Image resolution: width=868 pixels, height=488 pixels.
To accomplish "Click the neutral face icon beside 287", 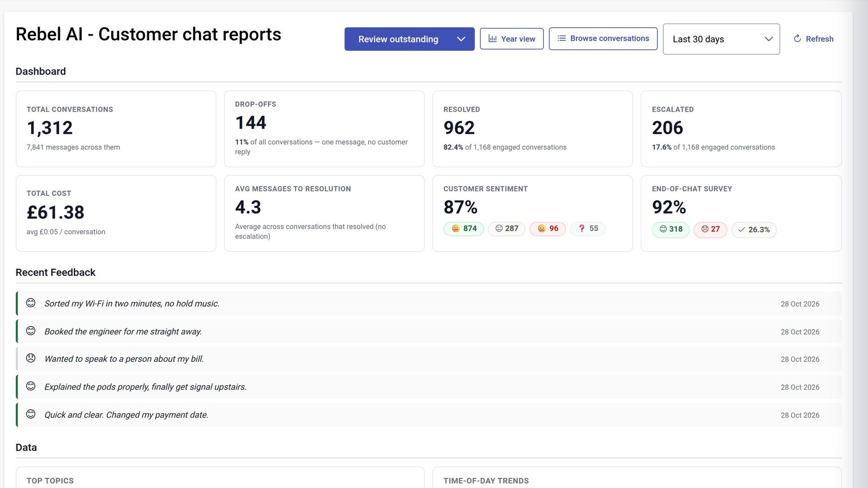I will (499, 229).
